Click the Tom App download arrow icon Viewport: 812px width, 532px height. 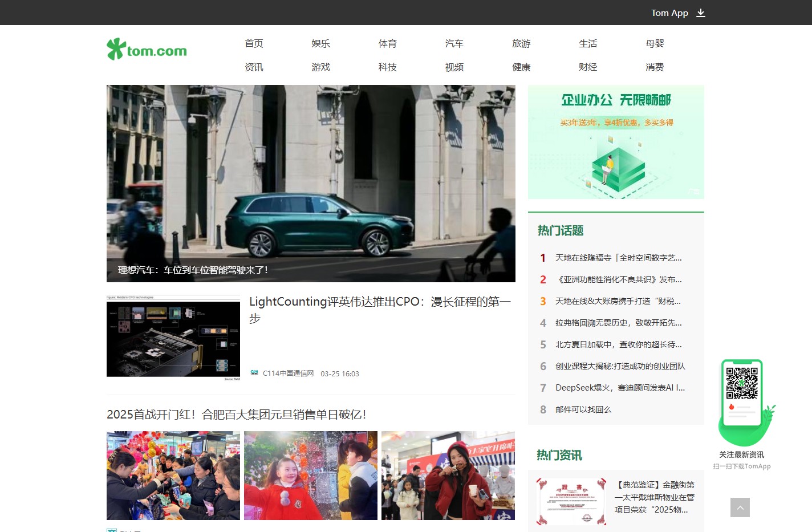701,13
